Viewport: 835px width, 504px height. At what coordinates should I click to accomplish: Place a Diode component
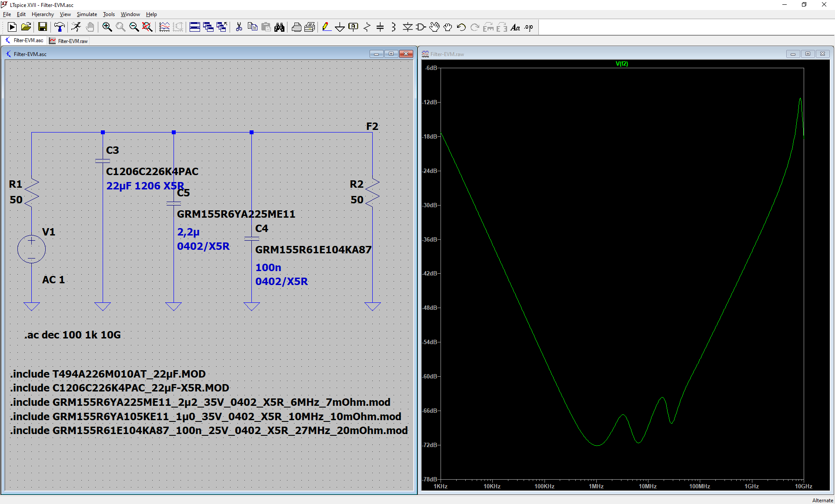407,27
